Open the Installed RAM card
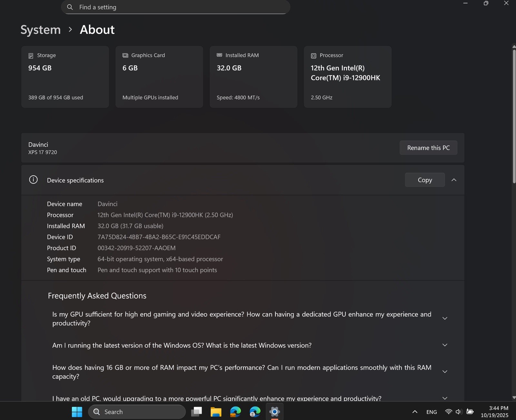 [x=253, y=77]
